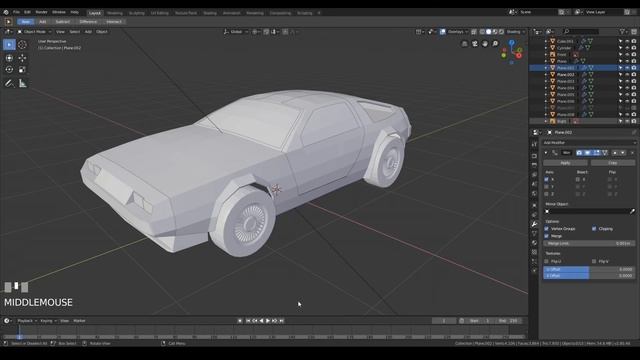Enable the Flip U checkbox
The width and height of the screenshot is (640, 360).
pos(547,261)
